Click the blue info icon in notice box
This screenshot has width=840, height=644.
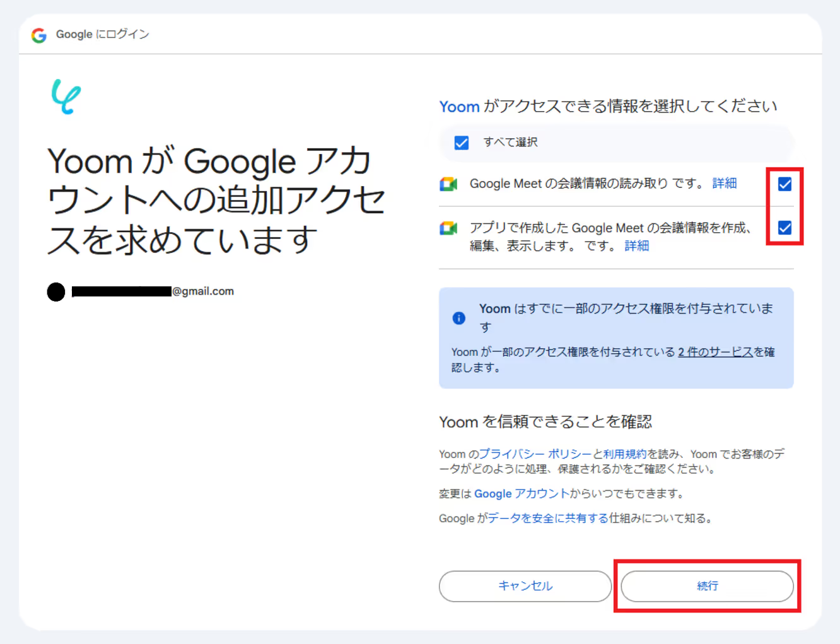coord(459,318)
